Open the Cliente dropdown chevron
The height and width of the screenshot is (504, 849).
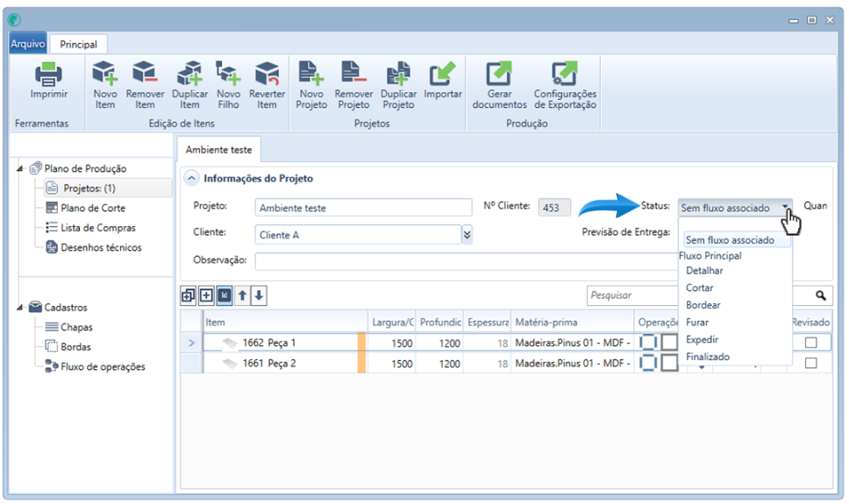[467, 234]
